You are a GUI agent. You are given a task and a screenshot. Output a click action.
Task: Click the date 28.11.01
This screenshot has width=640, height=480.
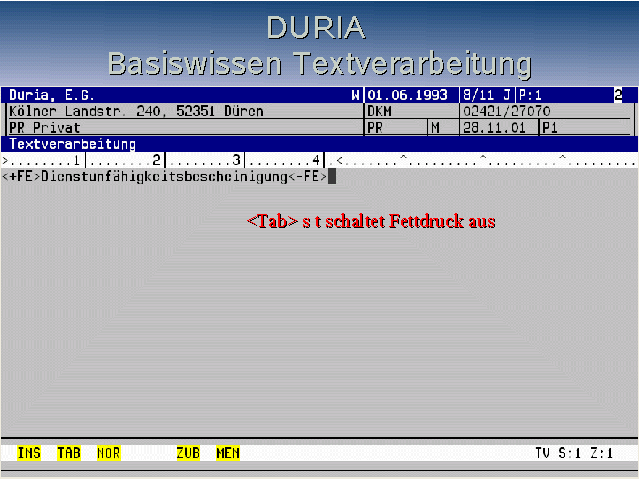[494, 128]
